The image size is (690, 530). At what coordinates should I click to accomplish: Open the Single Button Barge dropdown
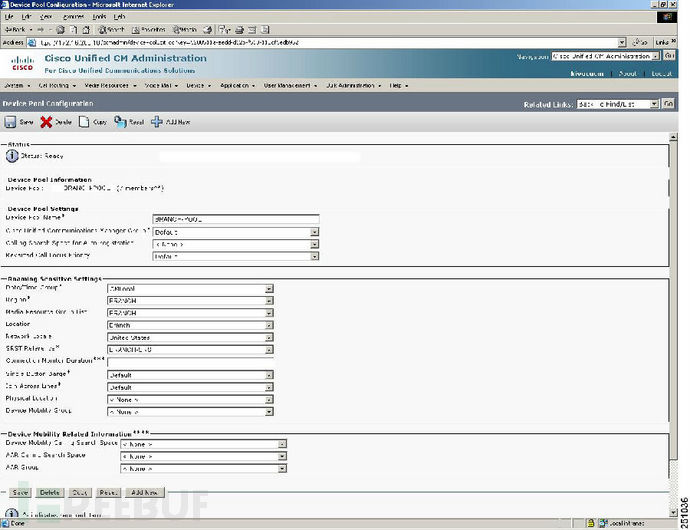pos(190,375)
